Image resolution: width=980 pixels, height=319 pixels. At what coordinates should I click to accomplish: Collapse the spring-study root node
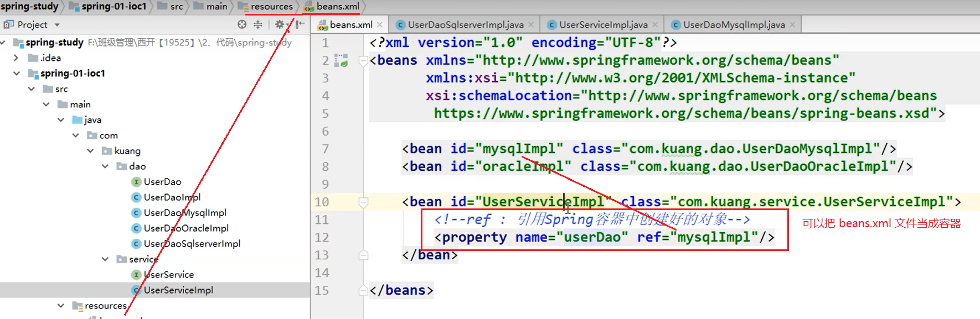click(x=3, y=42)
